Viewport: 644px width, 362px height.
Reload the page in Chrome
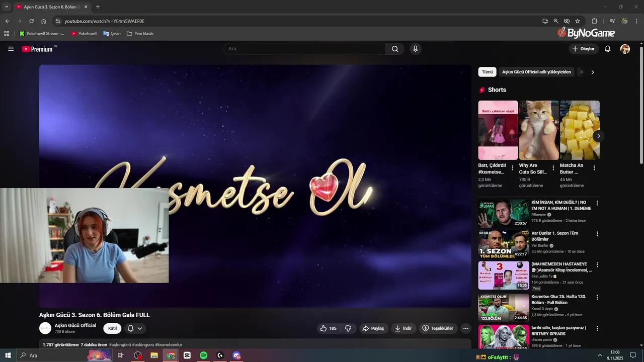pos(31,21)
